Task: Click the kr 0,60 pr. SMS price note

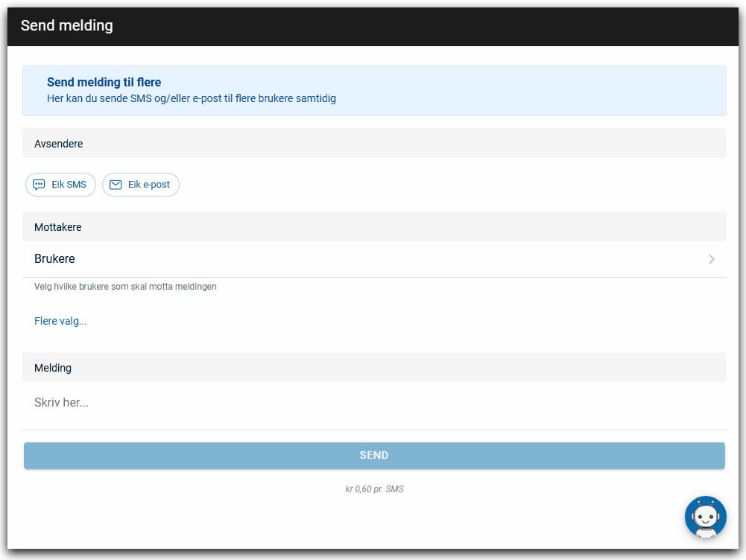Action: (x=374, y=489)
